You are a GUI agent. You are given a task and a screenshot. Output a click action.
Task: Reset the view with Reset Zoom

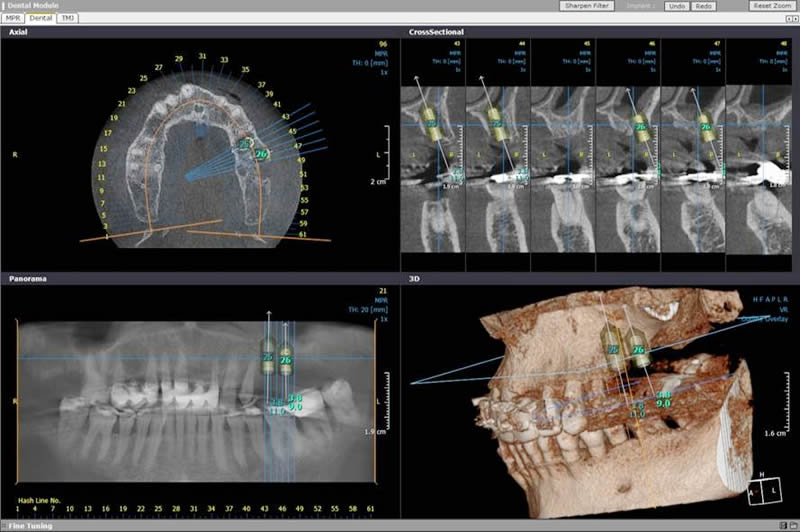[773, 6]
